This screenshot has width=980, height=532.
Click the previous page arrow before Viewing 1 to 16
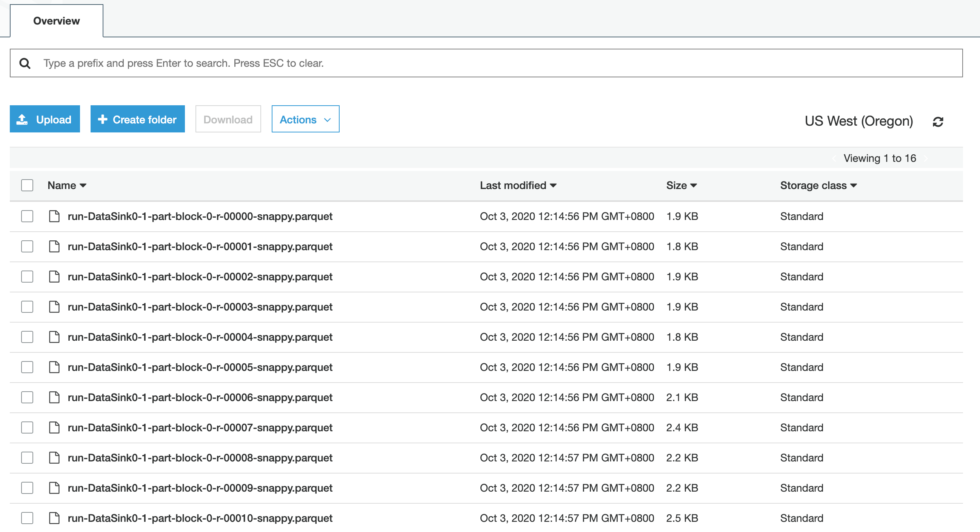[834, 158]
